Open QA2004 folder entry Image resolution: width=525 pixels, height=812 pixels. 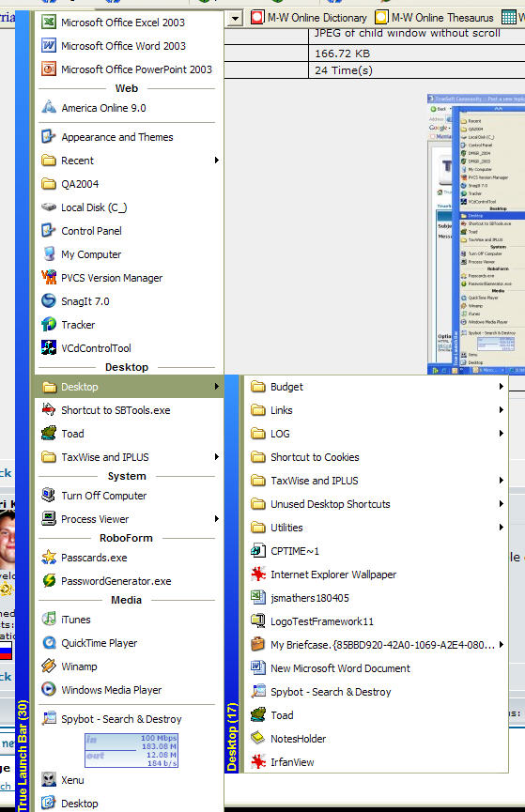tap(130, 184)
